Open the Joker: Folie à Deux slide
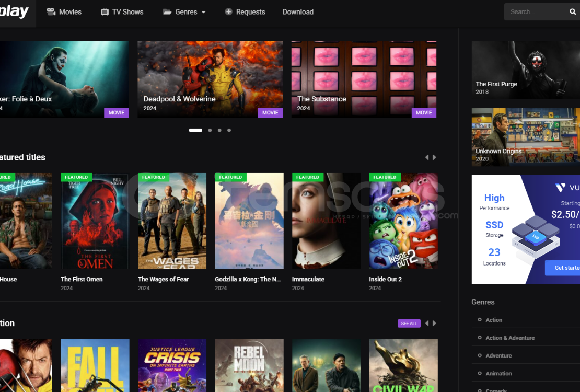The width and height of the screenshot is (580, 392). tap(64, 79)
